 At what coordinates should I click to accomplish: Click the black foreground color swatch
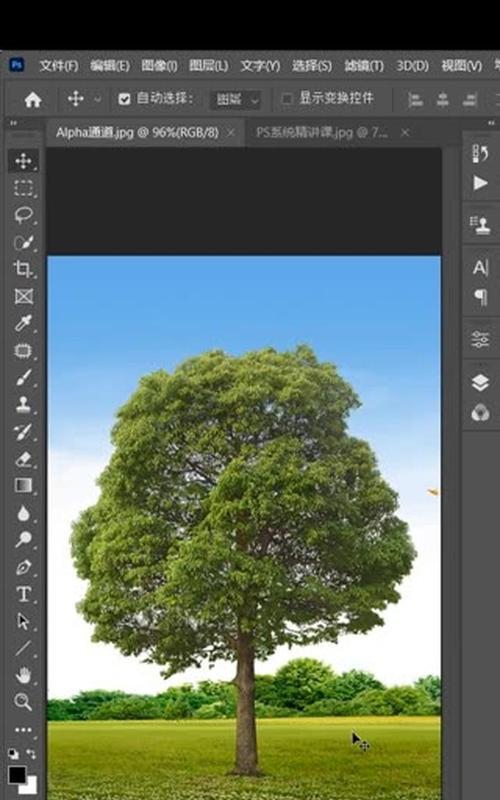(x=17, y=774)
